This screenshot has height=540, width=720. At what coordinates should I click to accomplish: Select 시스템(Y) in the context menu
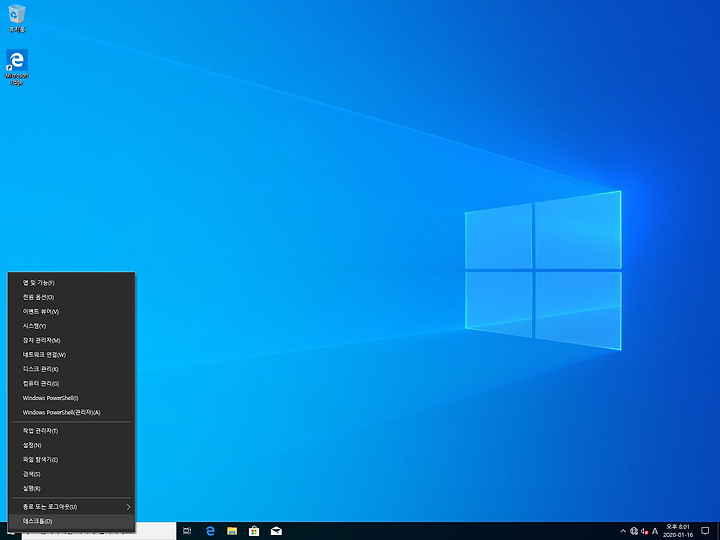(x=72, y=326)
